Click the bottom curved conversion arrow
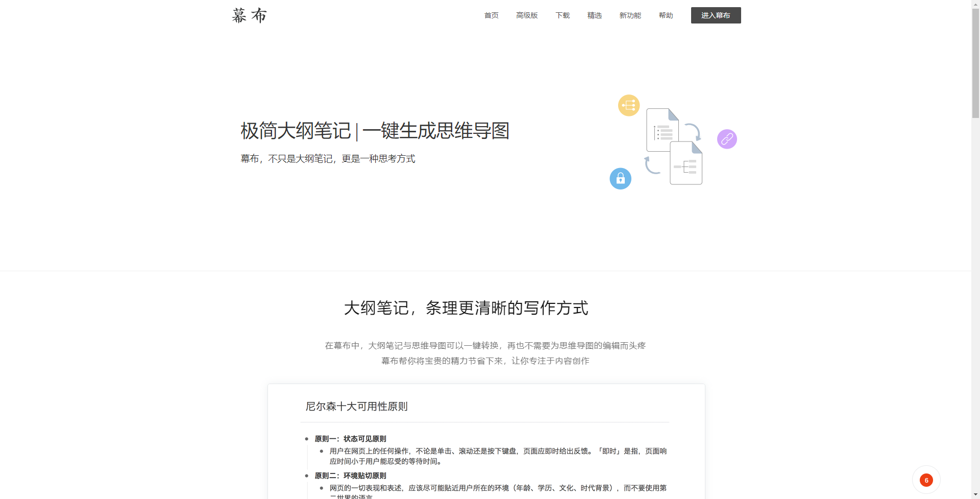 (x=652, y=165)
